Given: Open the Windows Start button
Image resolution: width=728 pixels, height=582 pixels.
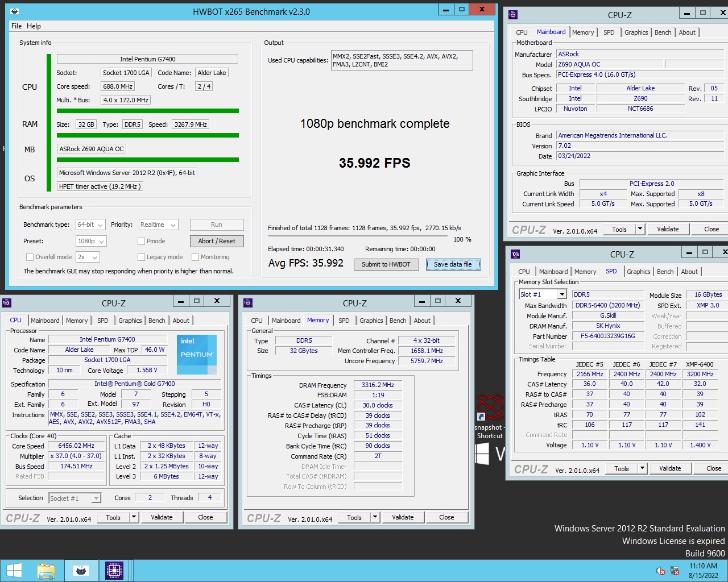Looking at the screenshot, I should (14, 571).
